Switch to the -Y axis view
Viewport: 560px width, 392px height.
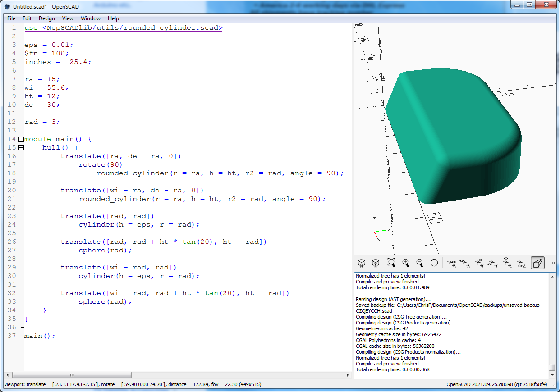(x=493, y=263)
